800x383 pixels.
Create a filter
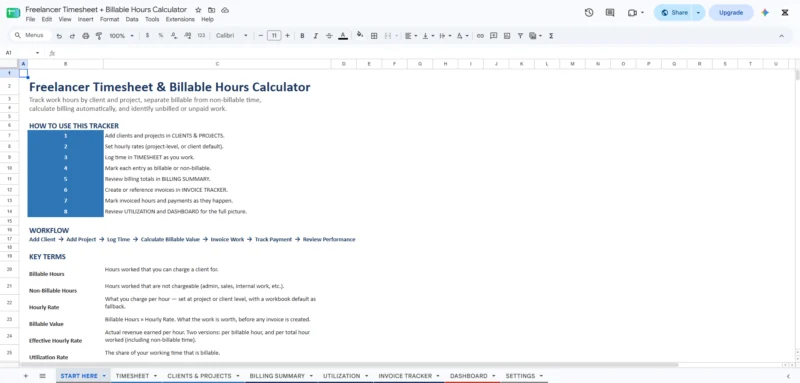(x=520, y=36)
